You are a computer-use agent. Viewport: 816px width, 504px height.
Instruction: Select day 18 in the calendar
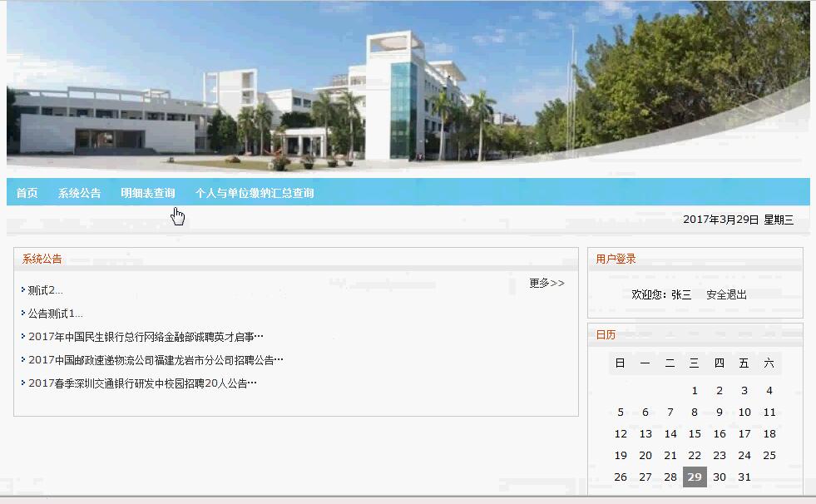(x=769, y=434)
